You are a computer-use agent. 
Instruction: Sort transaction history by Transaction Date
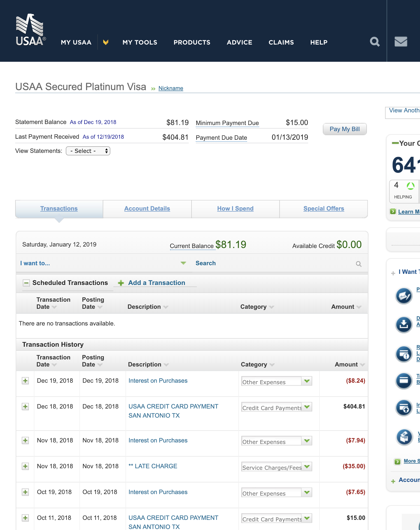coord(53,361)
